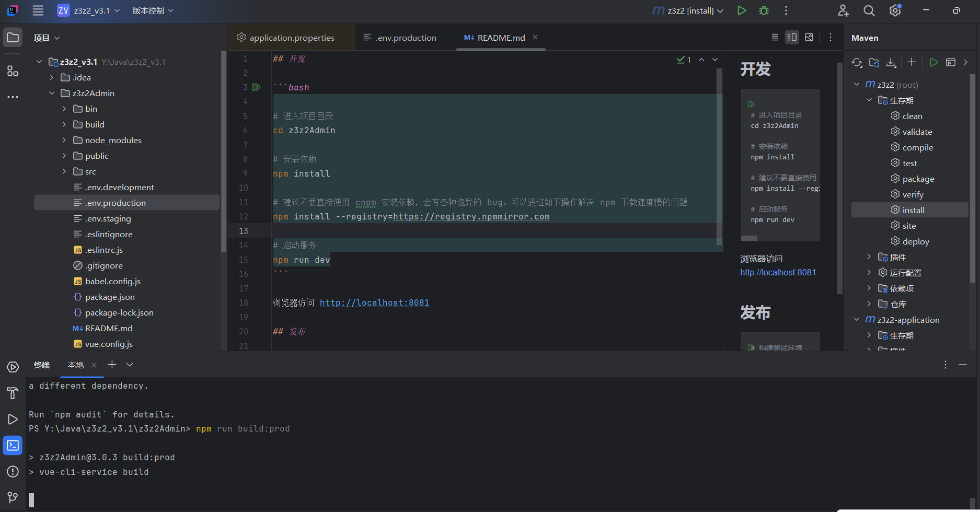Open Run tool window icon
The width and height of the screenshot is (980, 512).
pyautogui.click(x=13, y=420)
